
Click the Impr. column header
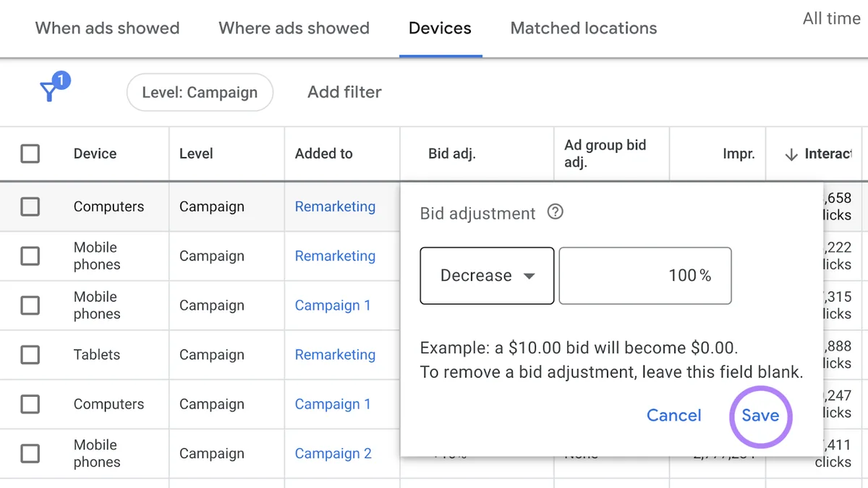[739, 153]
